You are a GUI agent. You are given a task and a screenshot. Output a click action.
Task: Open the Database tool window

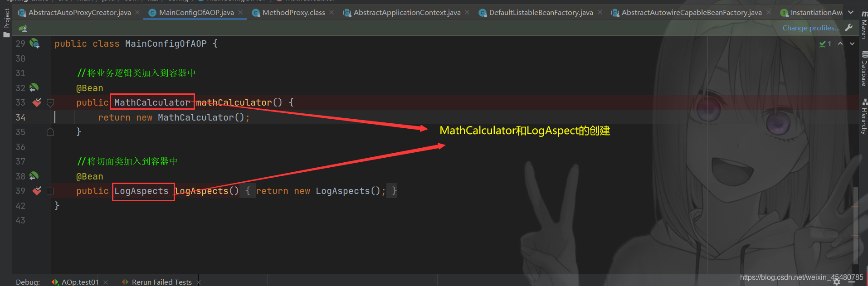point(864,69)
